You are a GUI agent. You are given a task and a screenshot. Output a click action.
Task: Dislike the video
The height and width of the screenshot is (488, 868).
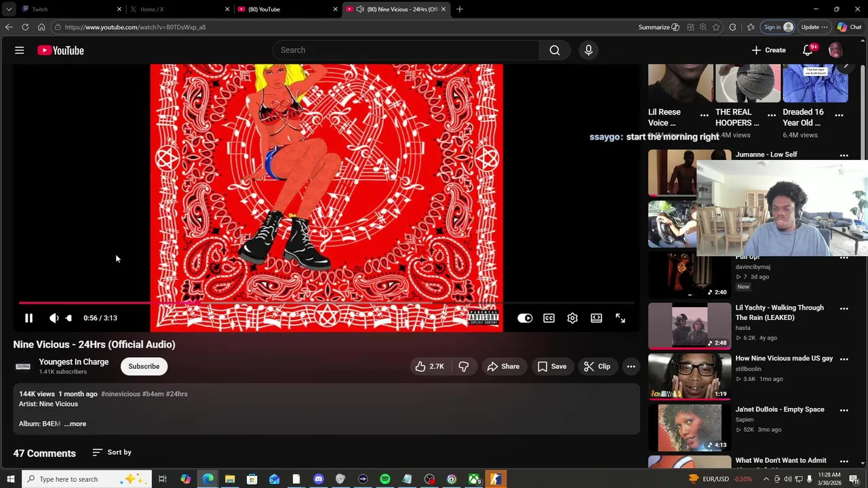point(464,367)
